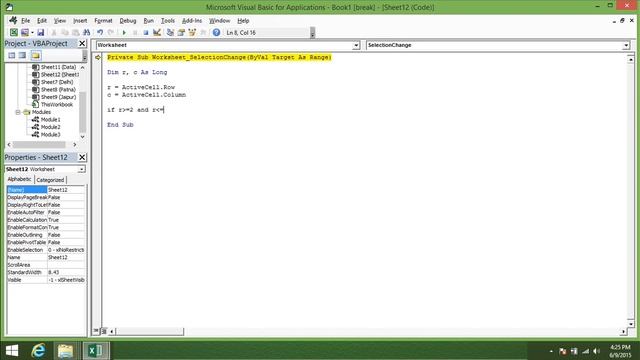The width and height of the screenshot is (640, 360).
Task: Select Module2 in project tree
Action: tap(50, 127)
